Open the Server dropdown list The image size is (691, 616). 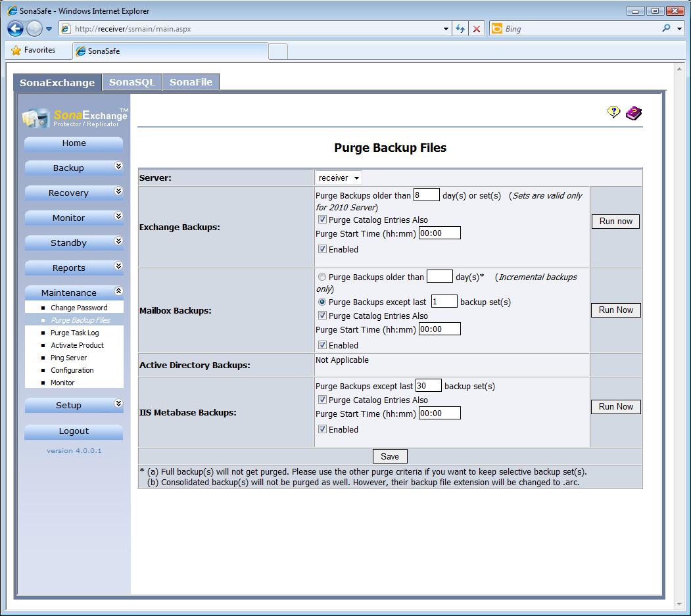click(339, 178)
